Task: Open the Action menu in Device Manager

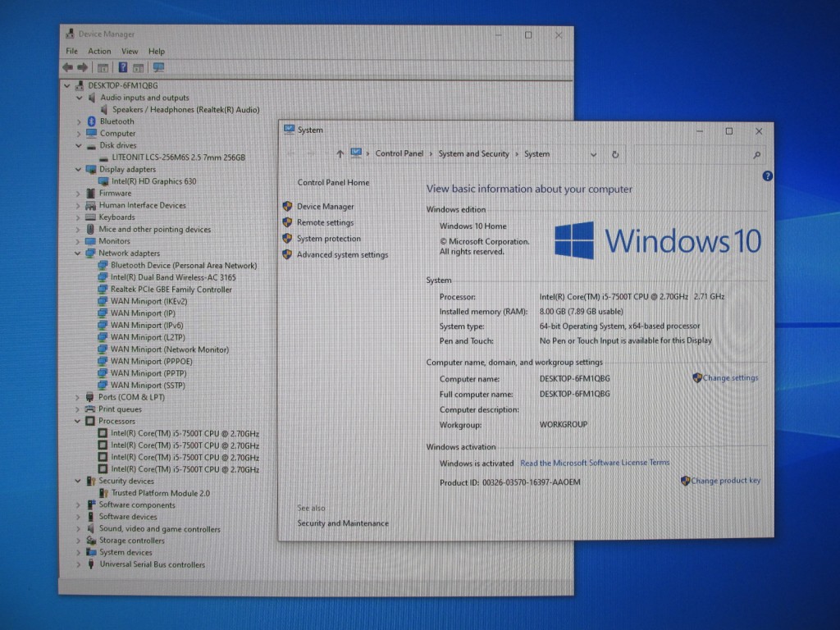Action: [x=99, y=52]
